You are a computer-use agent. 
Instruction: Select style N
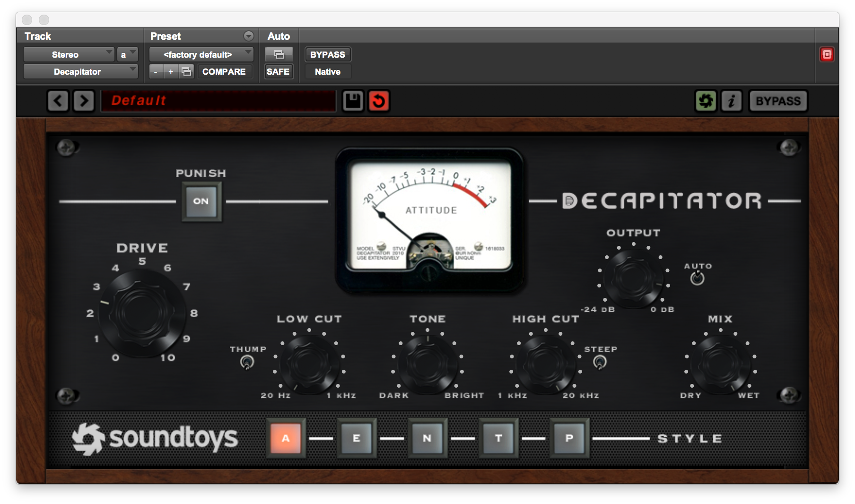coord(427,438)
